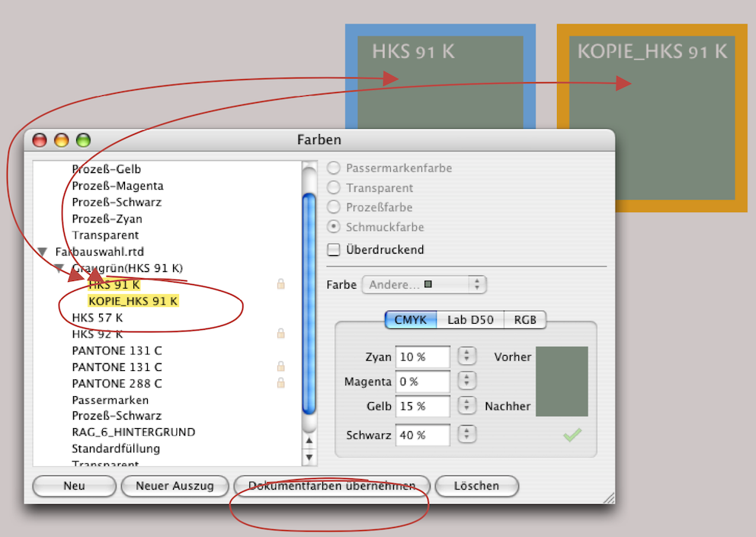
Task: Click the lock icon beside HKS 91 K
Action: coord(281,284)
